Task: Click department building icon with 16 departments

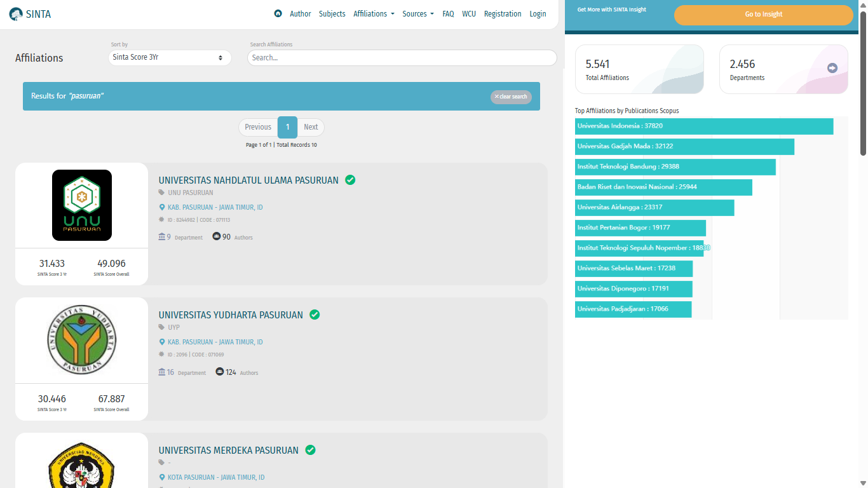Action: coord(162,372)
